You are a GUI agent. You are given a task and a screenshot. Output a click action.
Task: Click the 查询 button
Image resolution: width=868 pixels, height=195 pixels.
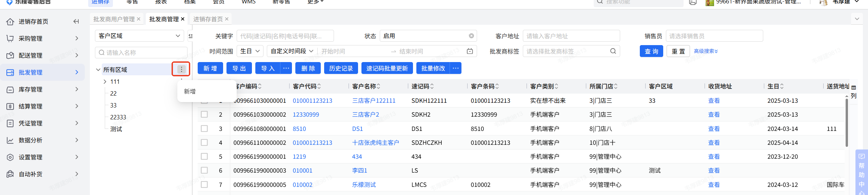click(651, 51)
